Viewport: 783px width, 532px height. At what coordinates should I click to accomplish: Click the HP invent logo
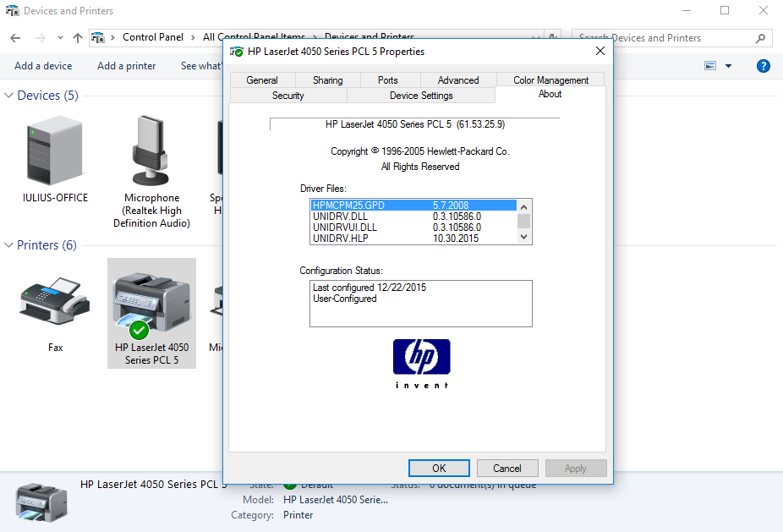pos(421,364)
